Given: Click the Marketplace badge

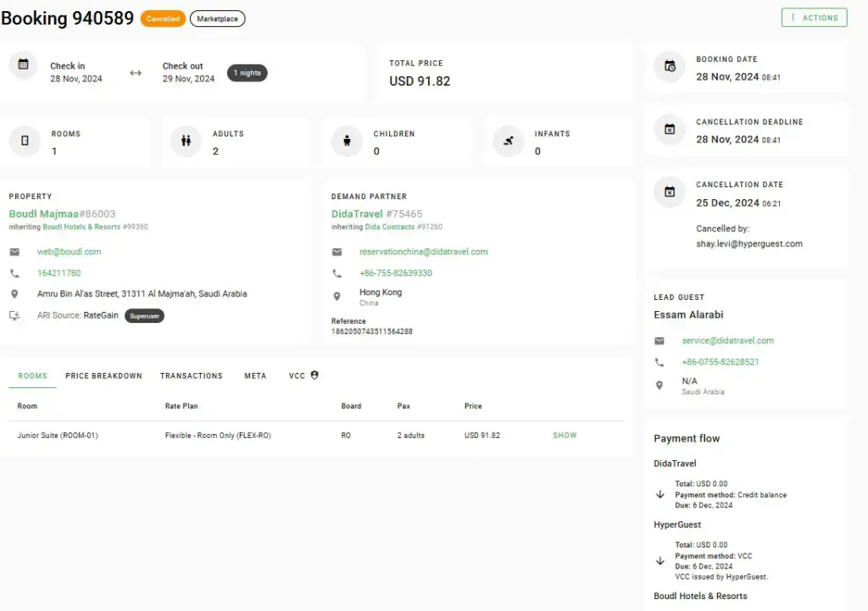Looking at the screenshot, I should pyautogui.click(x=218, y=19).
